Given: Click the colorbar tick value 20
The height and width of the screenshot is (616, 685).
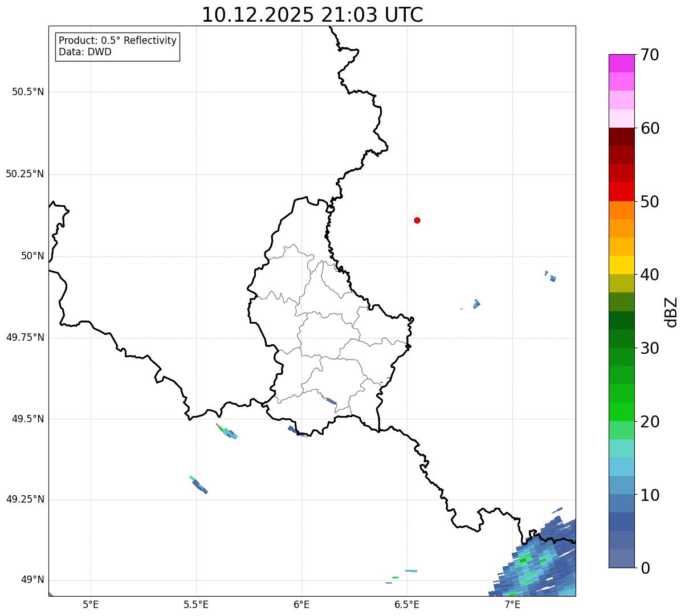Looking at the screenshot, I should click(650, 422).
